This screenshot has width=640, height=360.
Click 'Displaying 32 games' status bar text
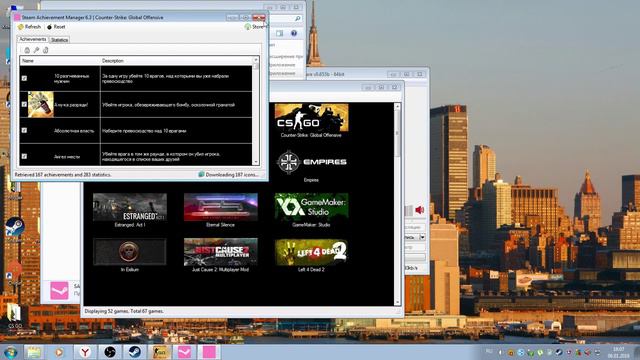pyautogui.click(x=124, y=311)
